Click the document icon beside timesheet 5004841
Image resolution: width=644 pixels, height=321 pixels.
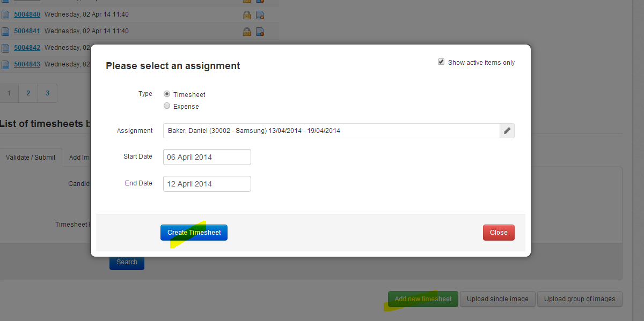(x=5, y=32)
